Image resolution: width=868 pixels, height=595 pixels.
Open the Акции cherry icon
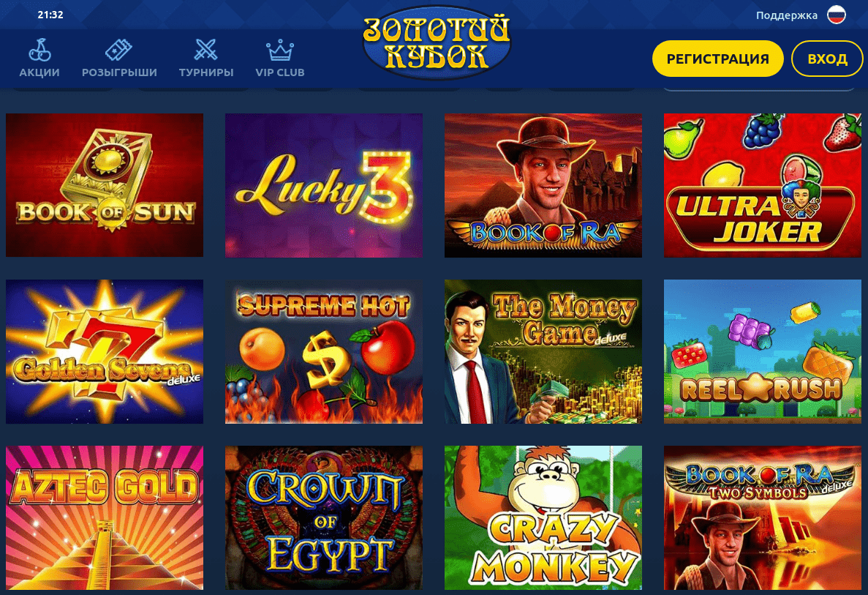point(39,50)
